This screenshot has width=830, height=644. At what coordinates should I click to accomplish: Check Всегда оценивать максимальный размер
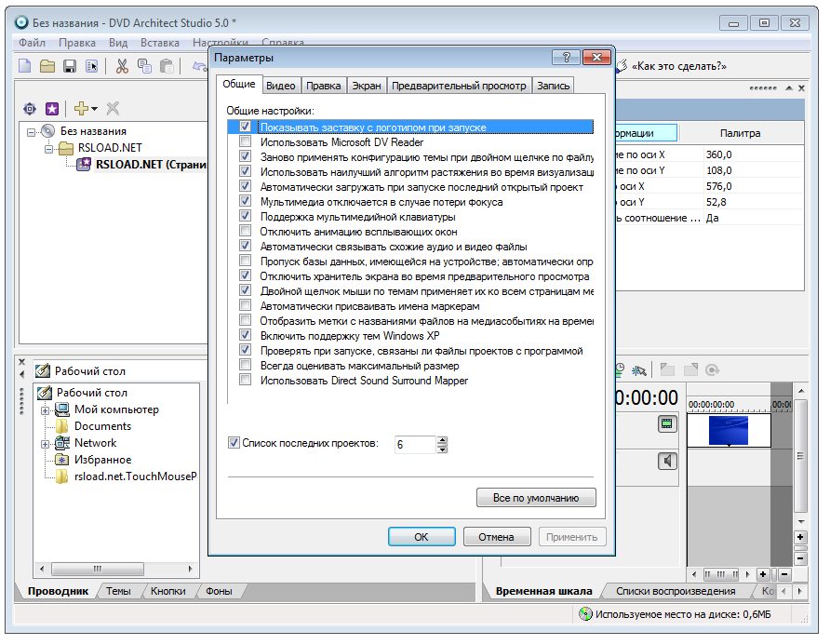coord(245,365)
